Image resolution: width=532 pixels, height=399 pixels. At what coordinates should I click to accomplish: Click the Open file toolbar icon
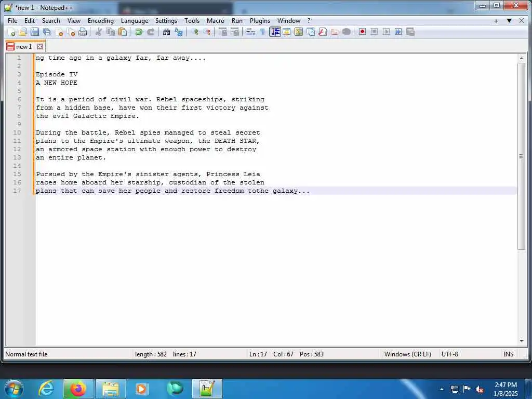pyautogui.click(x=23, y=32)
